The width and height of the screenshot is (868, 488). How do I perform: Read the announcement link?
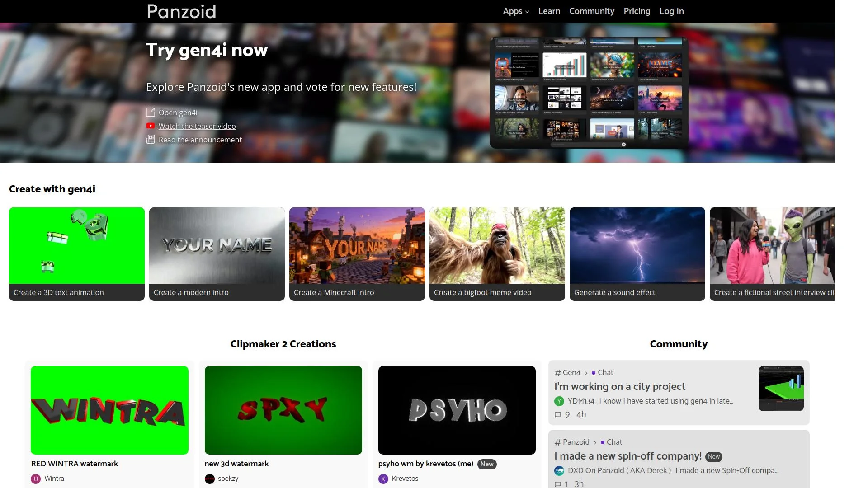[x=200, y=140]
